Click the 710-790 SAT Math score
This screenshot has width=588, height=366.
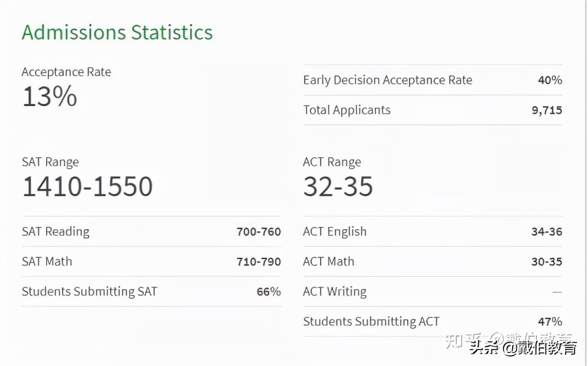(x=258, y=262)
